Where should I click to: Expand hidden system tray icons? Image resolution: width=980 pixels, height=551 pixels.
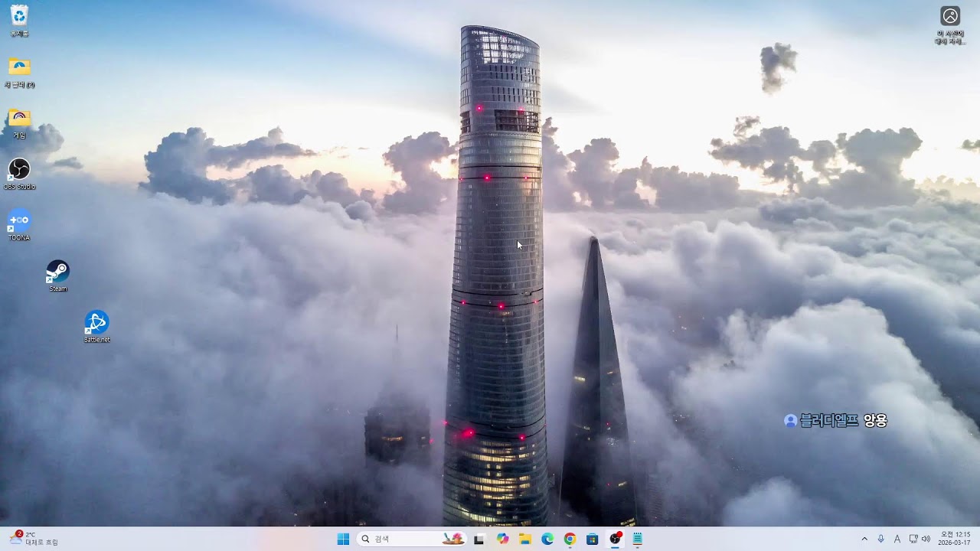click(x=864, y=539)
